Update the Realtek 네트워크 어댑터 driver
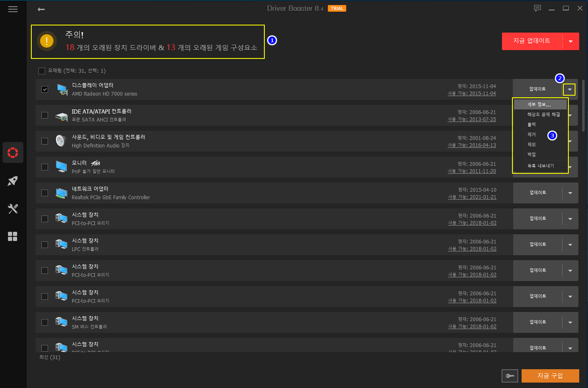The image size is (588, 388). click(x=538, y=193)
